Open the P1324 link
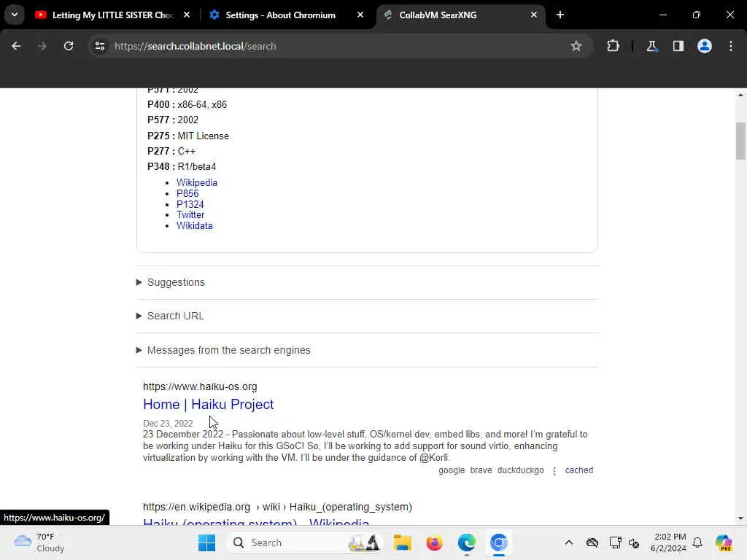 pyautogui.click(x=190, y=204)
